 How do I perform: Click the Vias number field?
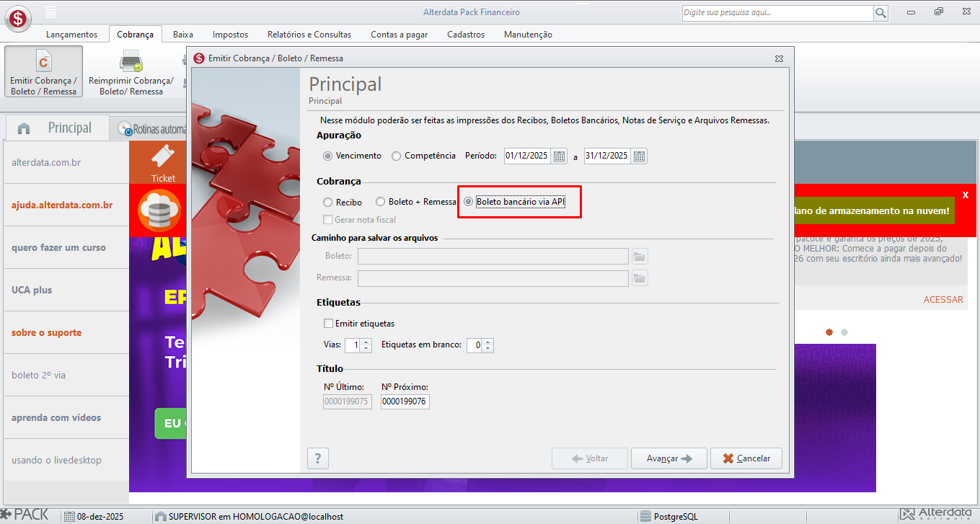click(352, 345)
